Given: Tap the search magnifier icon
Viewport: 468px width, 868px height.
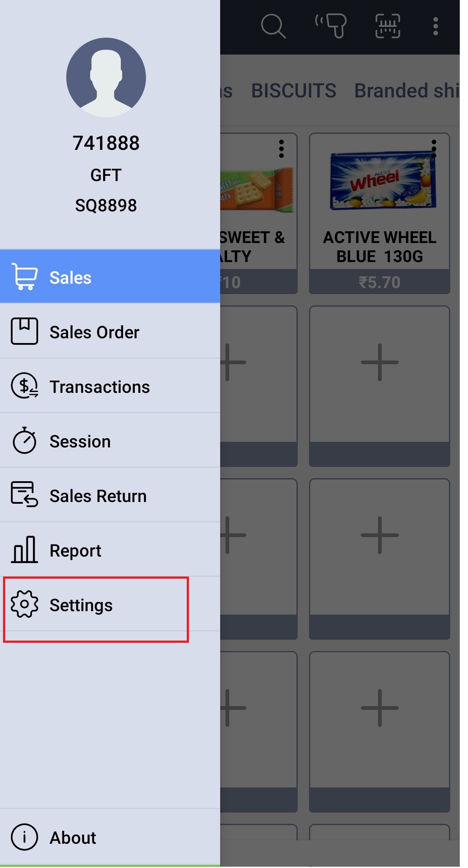Looking at the screenshot, I should (273, 26).
